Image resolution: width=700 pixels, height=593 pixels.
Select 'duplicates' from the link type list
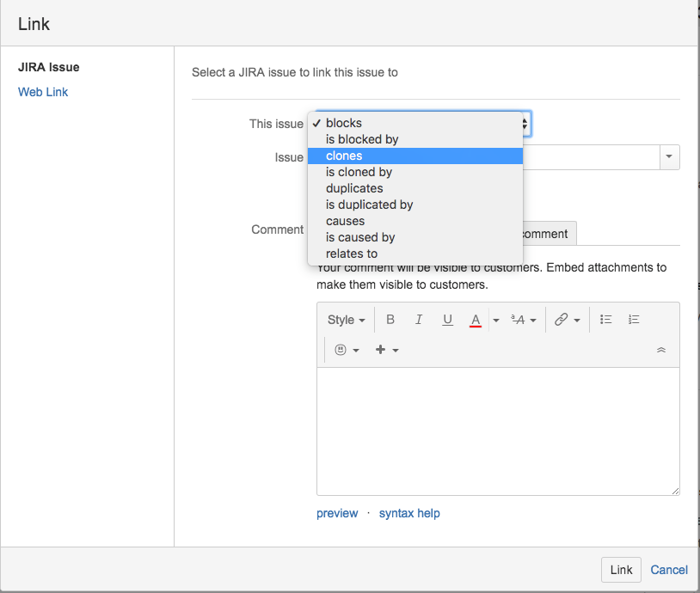pos(354,188)
